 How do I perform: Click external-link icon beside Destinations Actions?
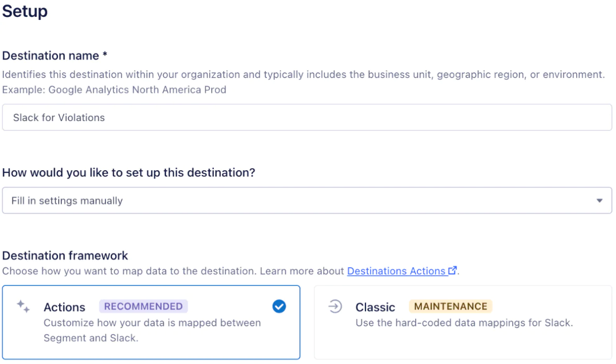coord(452,271)
